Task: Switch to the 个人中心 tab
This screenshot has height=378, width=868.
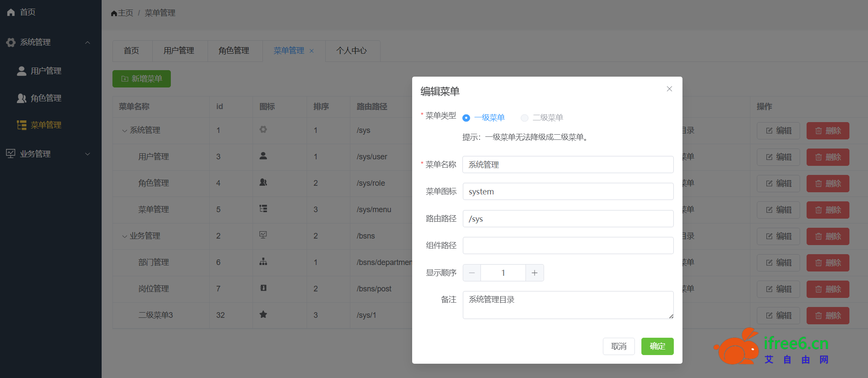Action: (x=352, y=51)
